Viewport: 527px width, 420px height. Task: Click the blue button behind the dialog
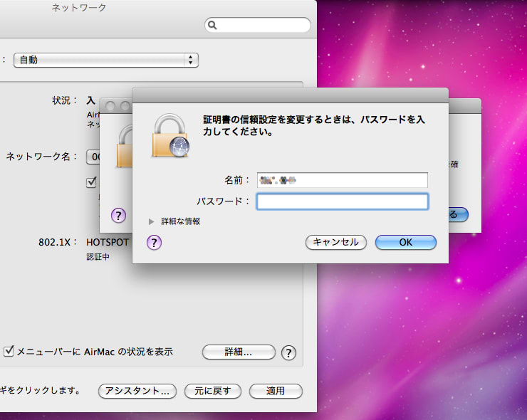tap(458, 214)
